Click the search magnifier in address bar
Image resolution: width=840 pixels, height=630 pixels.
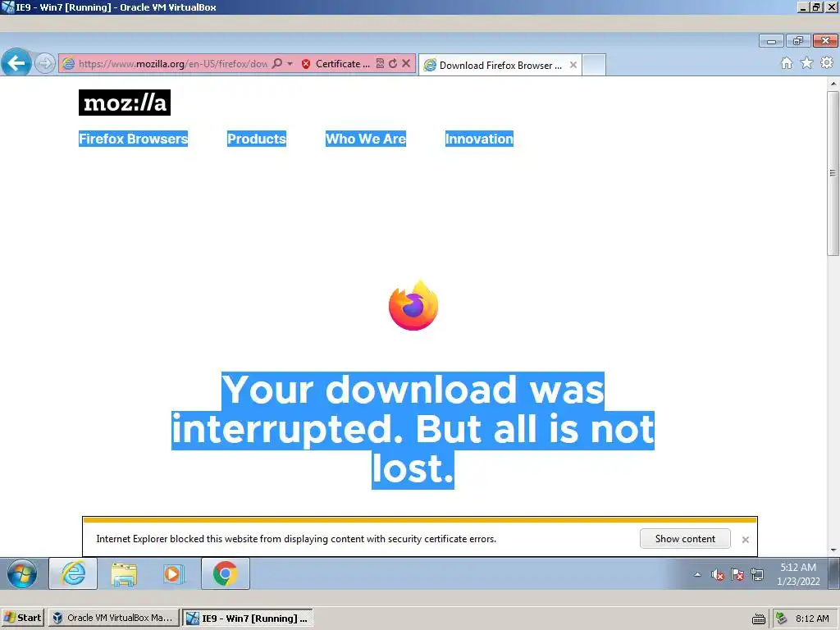(x=277, y=63)
